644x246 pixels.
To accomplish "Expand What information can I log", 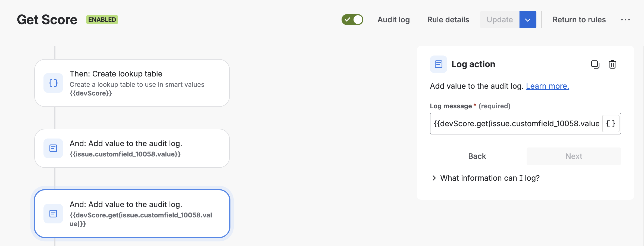I will 485,178.
